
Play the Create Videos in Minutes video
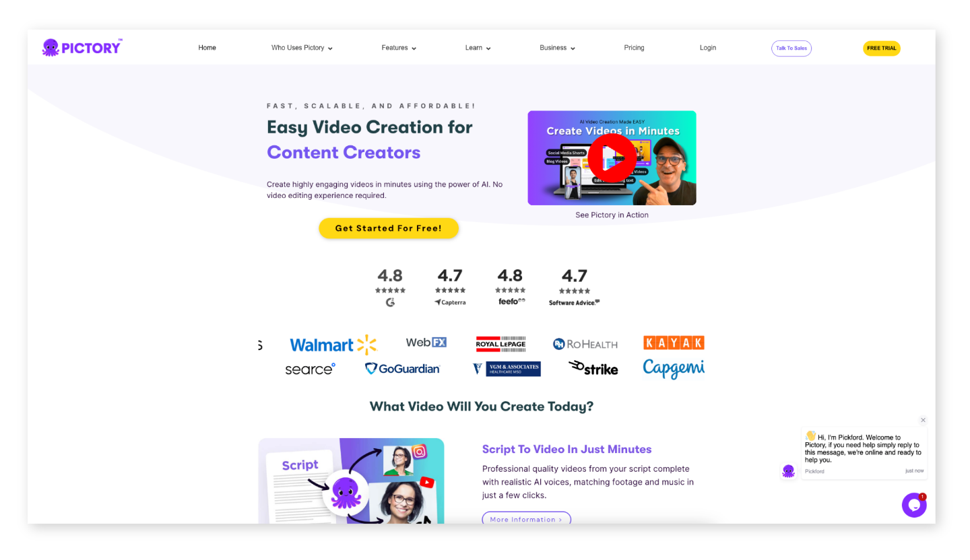coord(612,157)
